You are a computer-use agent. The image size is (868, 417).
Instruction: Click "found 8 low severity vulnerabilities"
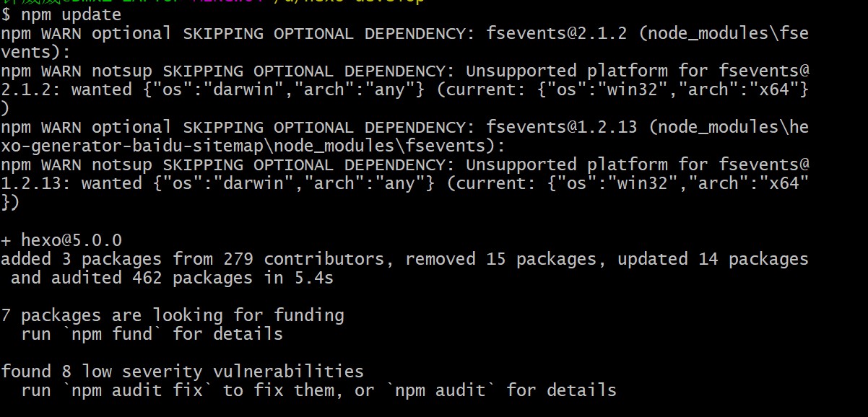182,371
